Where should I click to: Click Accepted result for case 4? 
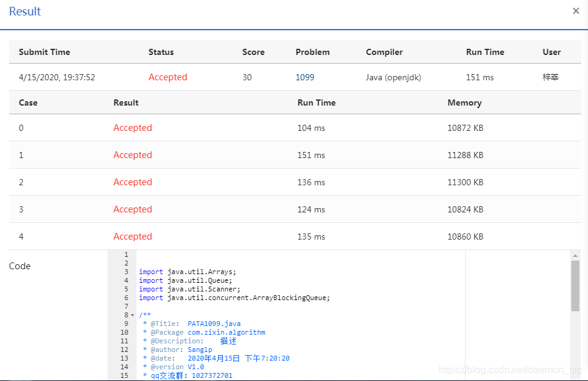[x=133, y=237]
